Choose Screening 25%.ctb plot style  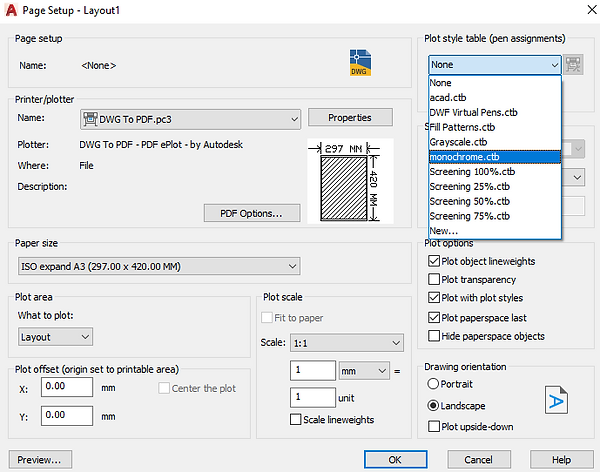click(x=495, y=186)
